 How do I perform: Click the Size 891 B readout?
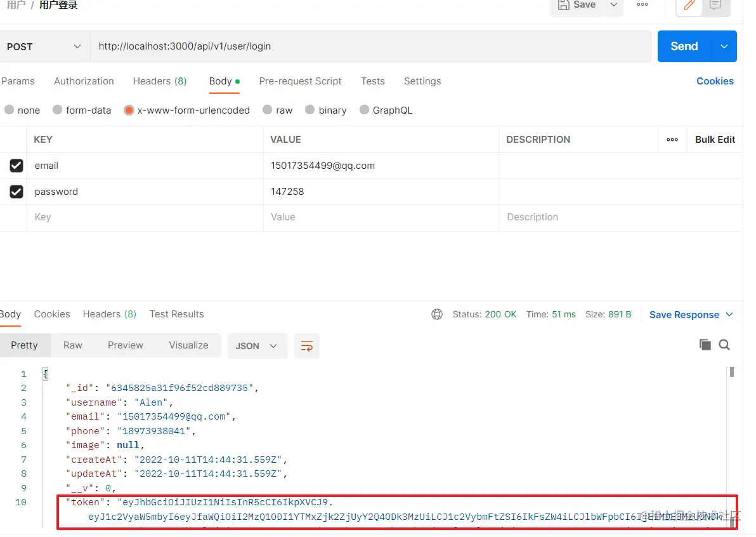coord(608,315)
